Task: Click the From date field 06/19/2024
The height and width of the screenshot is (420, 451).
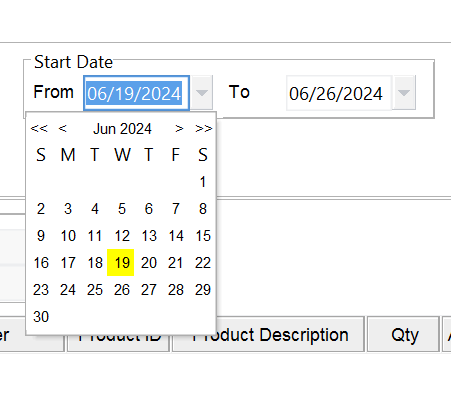Action: coord(136,93)
